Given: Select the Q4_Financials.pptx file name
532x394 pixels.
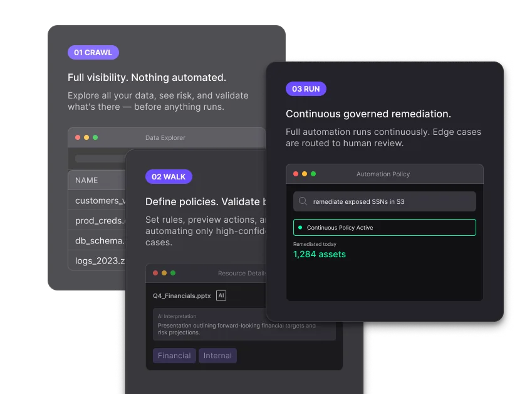Looking at the screenshot, I should (x=182, y=296).
